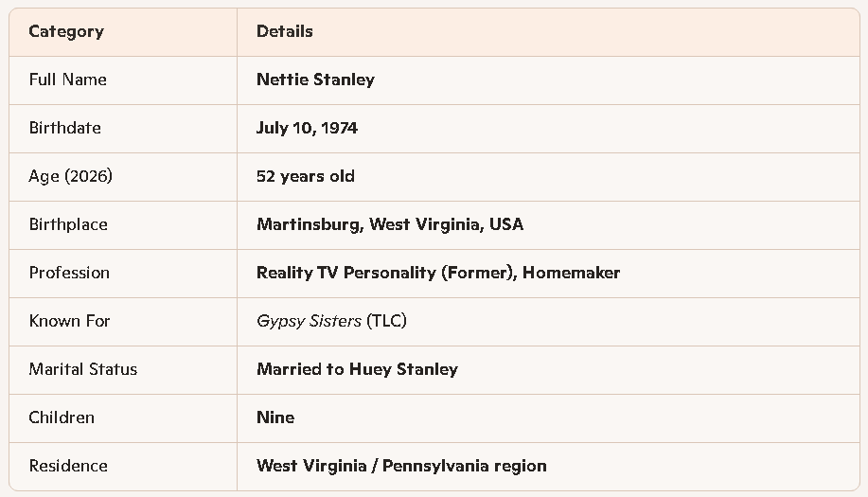
Task: Click the name Nettie Stanley
Action: click(x=315, y=80)
